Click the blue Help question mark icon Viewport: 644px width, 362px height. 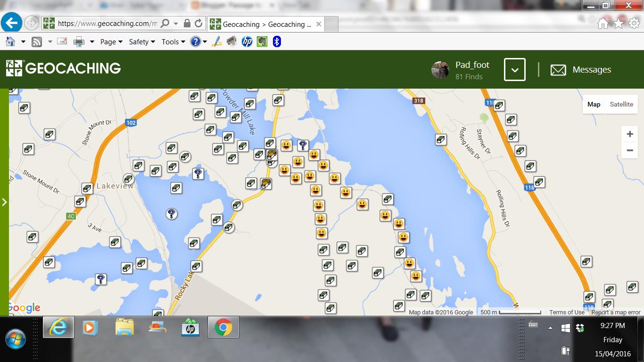(195, 42)
